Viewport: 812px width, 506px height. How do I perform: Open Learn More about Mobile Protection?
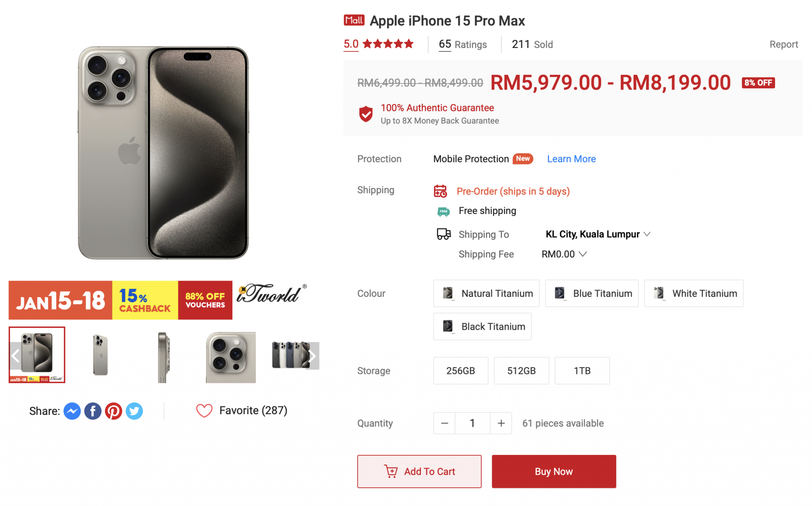click(571, 159)
